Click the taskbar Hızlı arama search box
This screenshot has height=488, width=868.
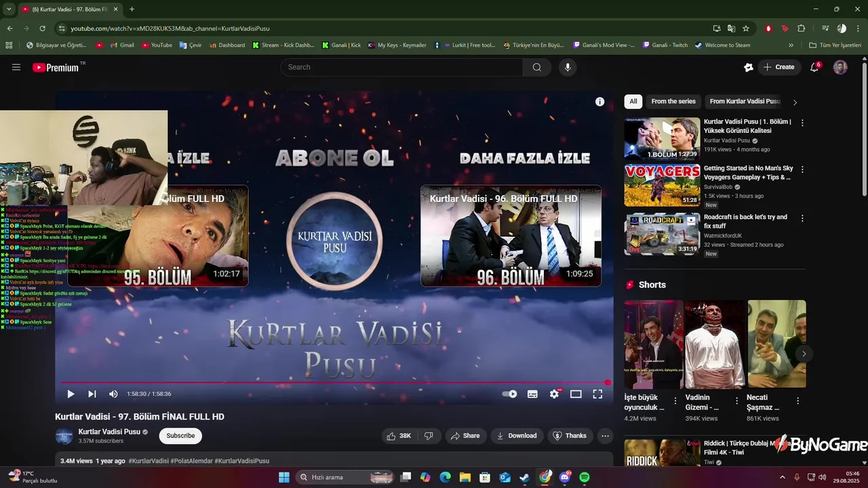click(x=346, y=477)
